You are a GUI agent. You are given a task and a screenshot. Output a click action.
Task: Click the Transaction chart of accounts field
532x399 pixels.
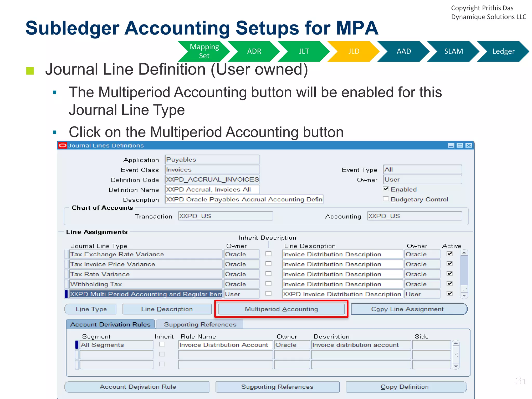click(225, 216)
